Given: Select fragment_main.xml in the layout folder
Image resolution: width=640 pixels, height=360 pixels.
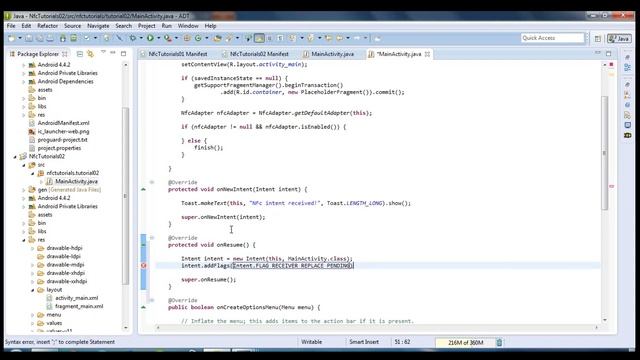Looking at the screenshot, I should [79, 306].
